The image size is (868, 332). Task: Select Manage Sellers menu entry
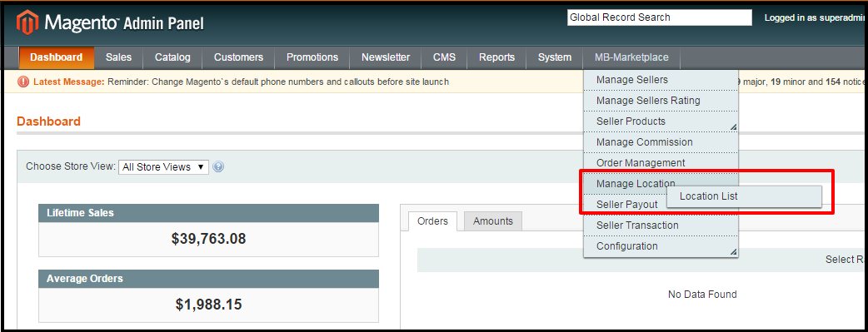coord(661,80)
